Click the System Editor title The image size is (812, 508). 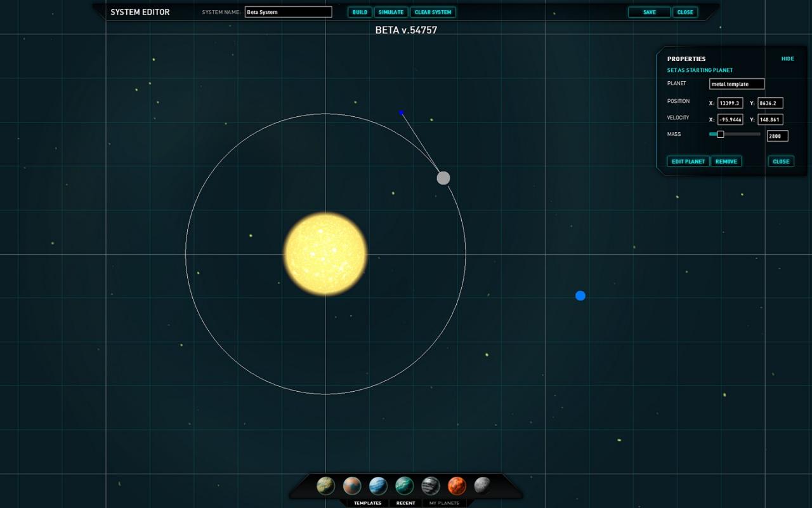tap(140, 12)
